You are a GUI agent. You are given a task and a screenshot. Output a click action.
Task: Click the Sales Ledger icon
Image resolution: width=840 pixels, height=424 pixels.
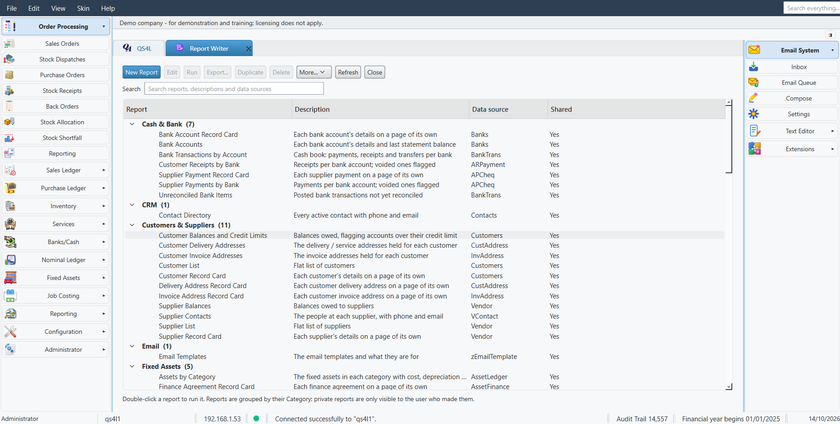tap(10, 170)
